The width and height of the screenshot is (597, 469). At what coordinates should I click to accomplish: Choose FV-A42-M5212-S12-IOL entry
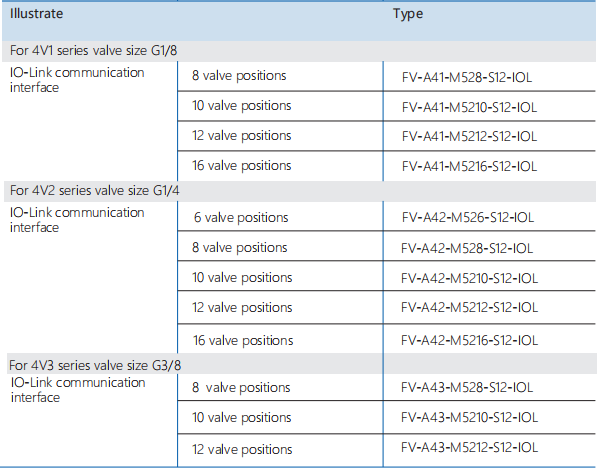[x=469, y=307]
